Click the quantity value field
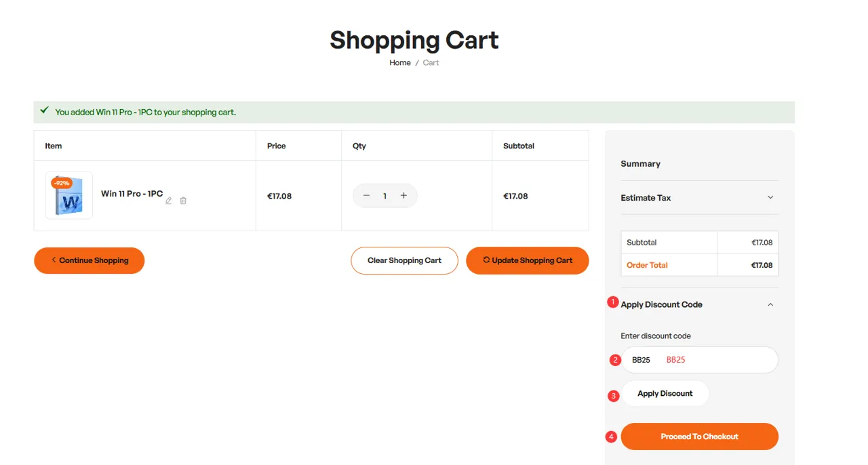The height and width of the screenshot is (465, 868). [384, 196]
